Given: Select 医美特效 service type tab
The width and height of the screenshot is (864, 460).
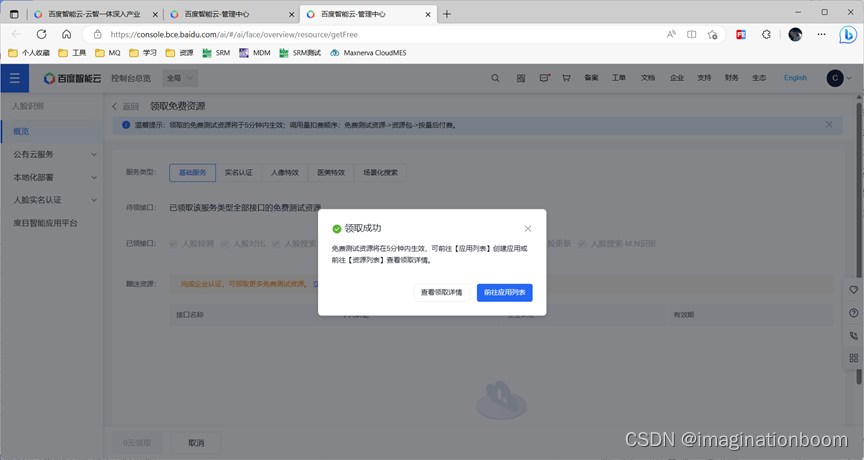Looking at the screenshot, I should coord(331,172).
